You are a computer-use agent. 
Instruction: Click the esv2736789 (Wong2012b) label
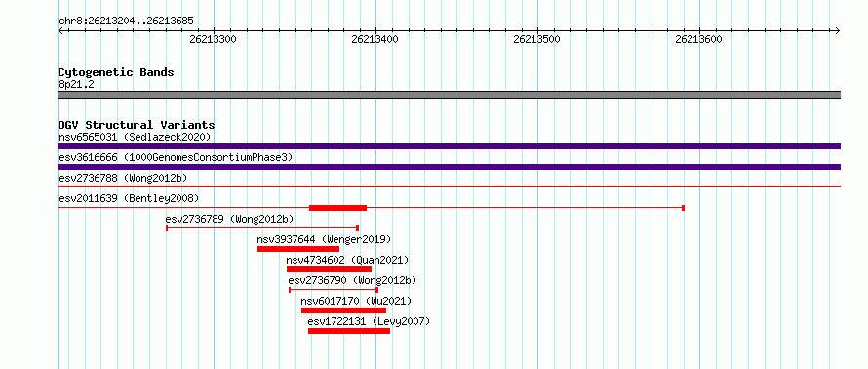[x=230, y=219]
